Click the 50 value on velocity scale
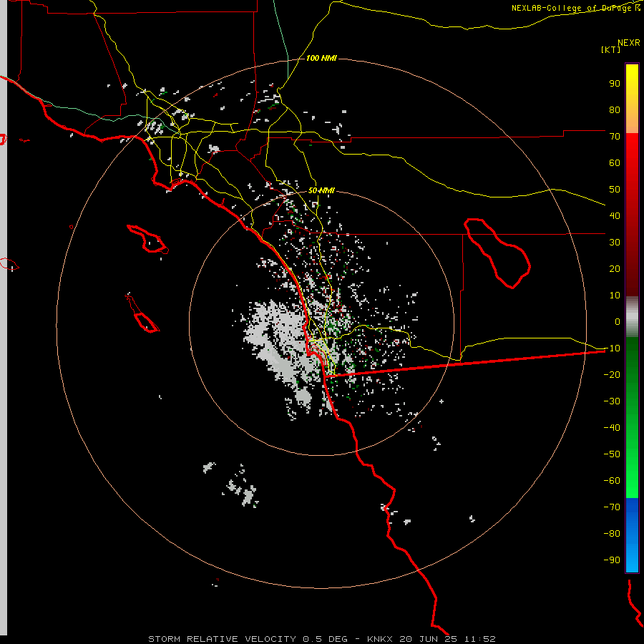The height and width of the screenshot is (644, 644). (615, 190)
